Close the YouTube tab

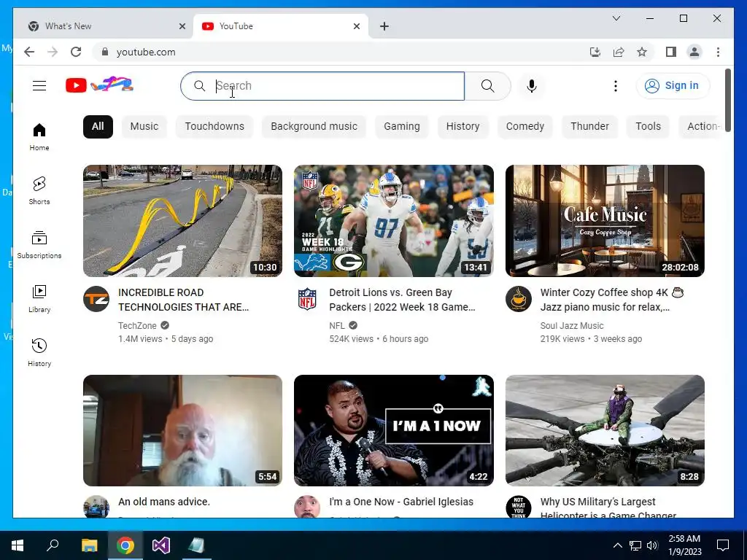(356, 27)
